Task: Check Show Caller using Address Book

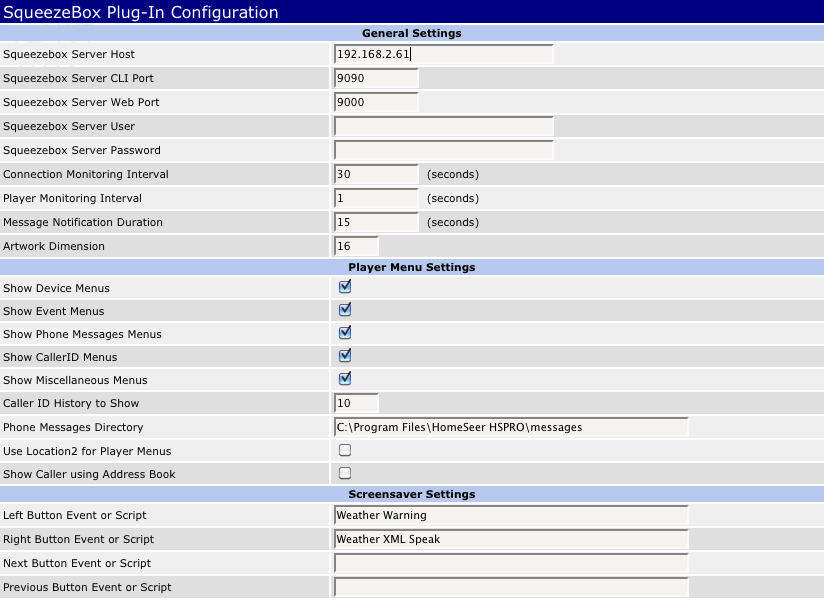Action: coord(345,473)
